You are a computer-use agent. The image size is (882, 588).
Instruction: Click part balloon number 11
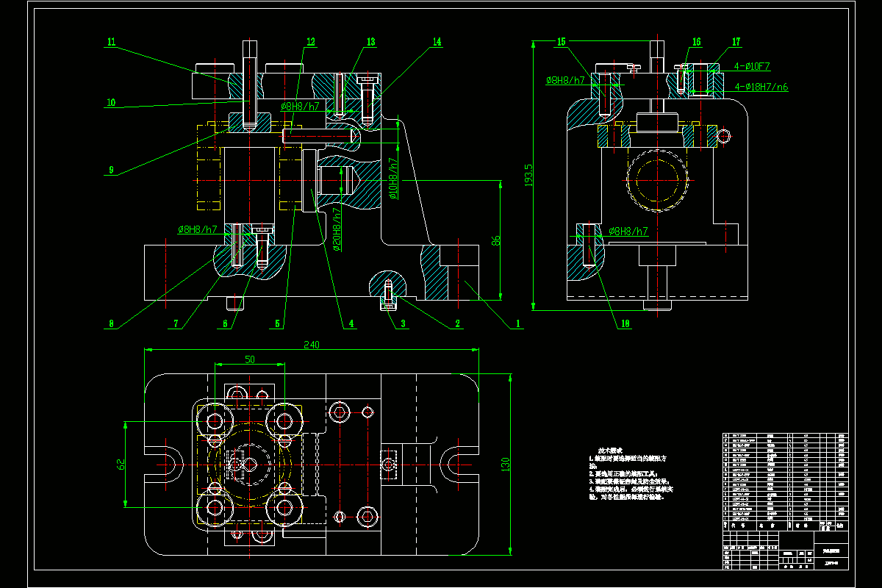pyautogui.click(x=111, y=43)
